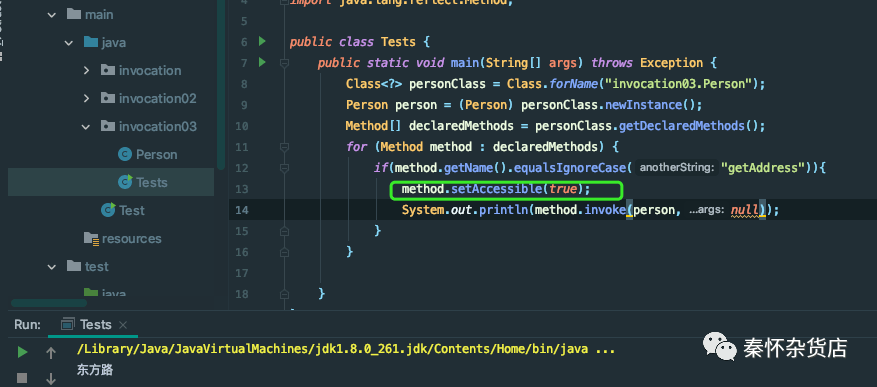Click class name Tests on line 6

398,42
